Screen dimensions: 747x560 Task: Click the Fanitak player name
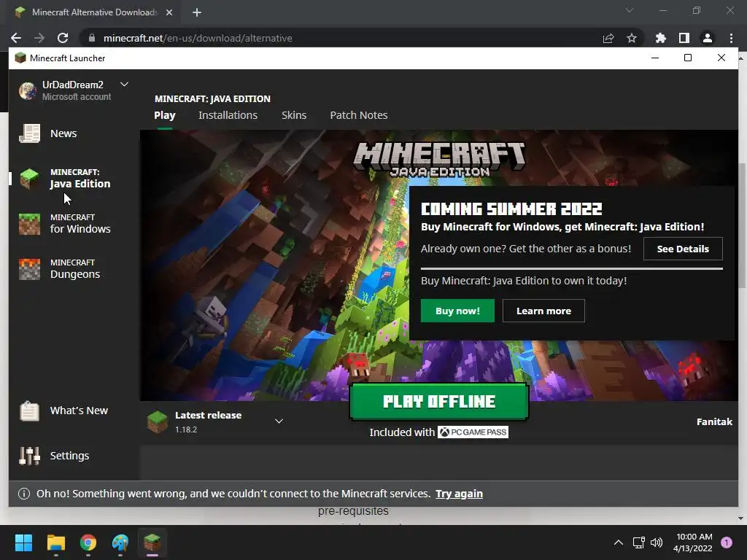coord(714,421)
